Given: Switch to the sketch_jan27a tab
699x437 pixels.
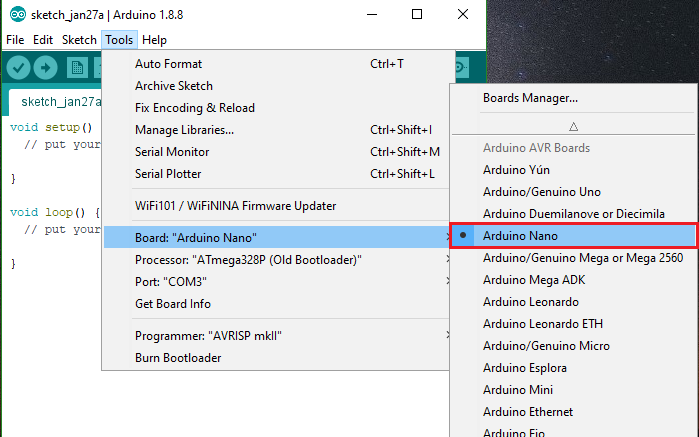Looking at the screenshot, I should pyautogui.click(x=56, y=102).
